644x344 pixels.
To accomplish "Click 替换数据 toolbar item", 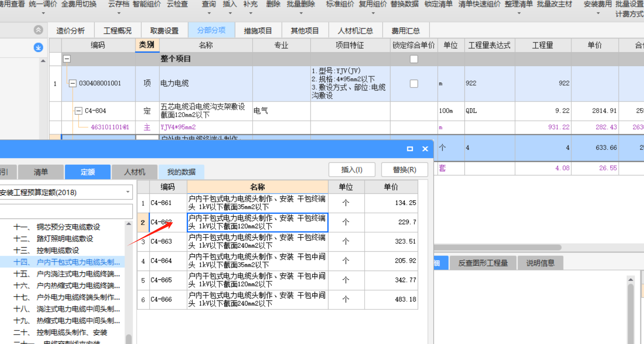I will coord(404,4).
